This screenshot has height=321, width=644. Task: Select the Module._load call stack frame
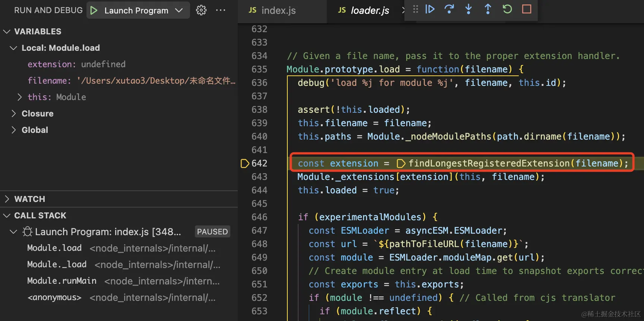119,265
